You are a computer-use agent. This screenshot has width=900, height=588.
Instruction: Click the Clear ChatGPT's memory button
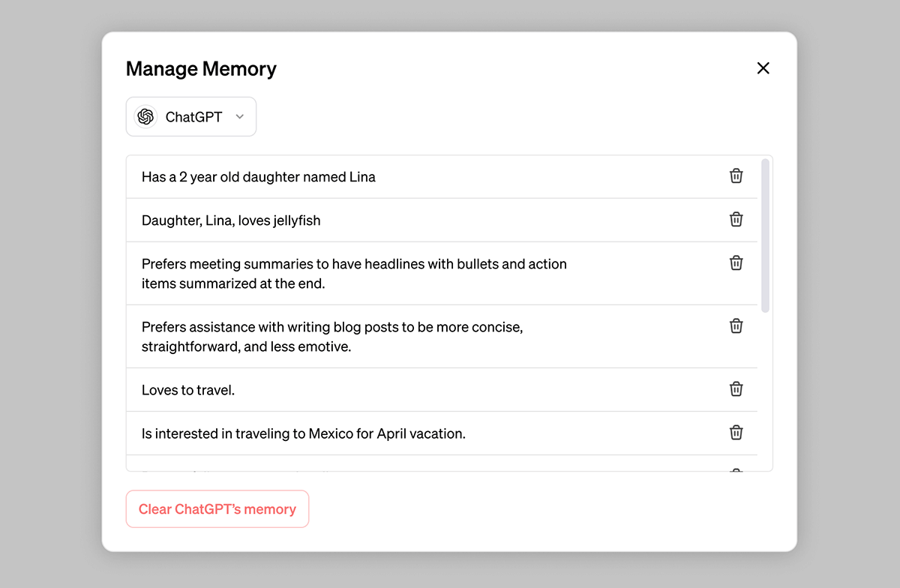click(x=217, y=509)
